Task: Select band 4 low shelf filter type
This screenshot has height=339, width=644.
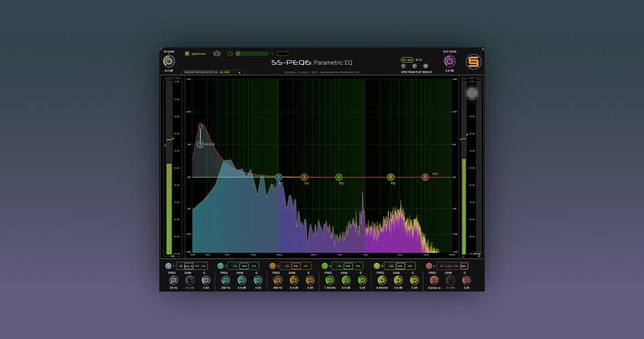Action: click(x=339, y=266)
